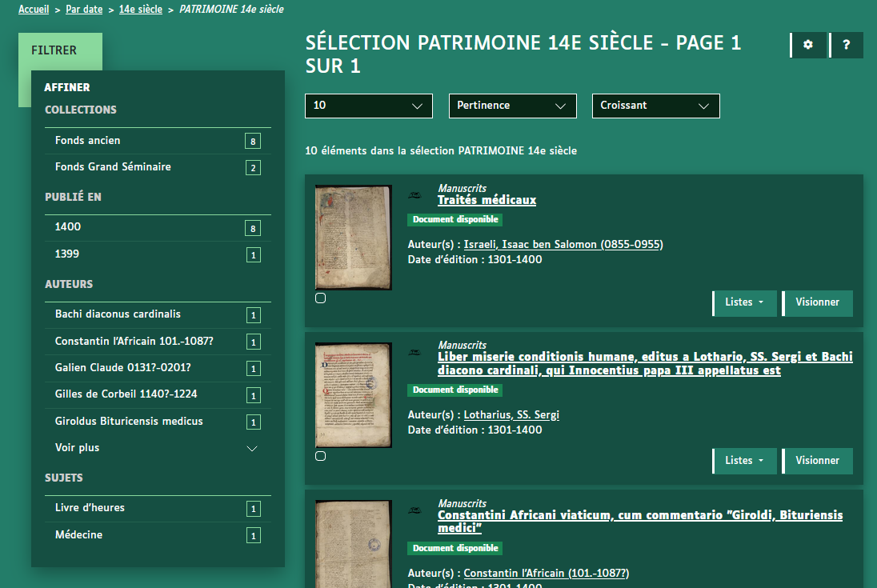877x588 pixels.
Task: Open Listes menu for Traités médicaux
Action: (744, 302)
